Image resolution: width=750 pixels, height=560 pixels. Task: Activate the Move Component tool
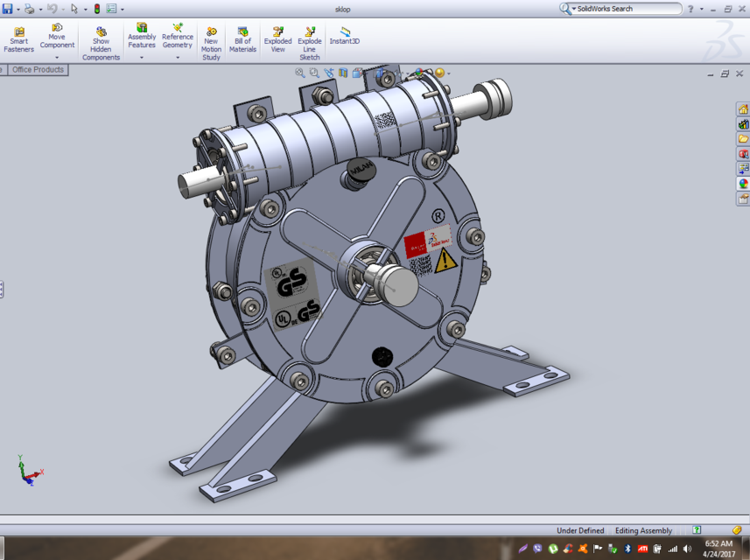pos(56,35)
